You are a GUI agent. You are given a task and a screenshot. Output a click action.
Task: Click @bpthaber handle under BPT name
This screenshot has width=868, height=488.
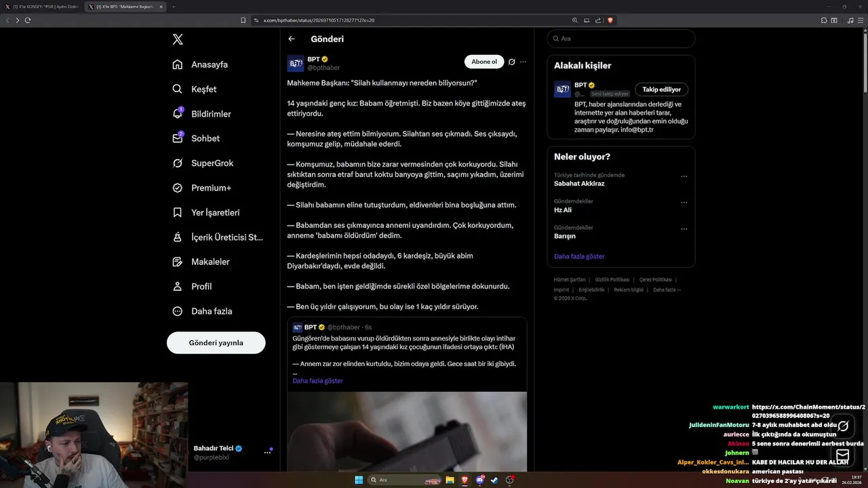323,68
